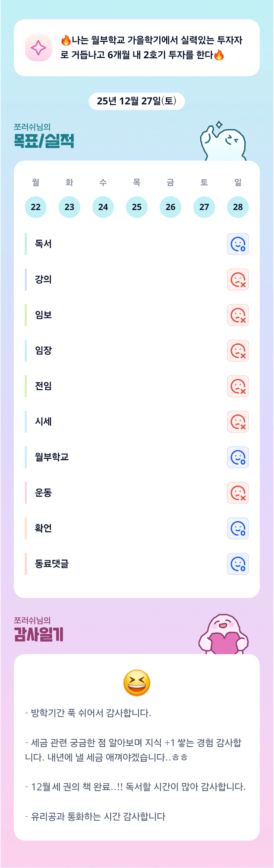Click the blue smiley status for 월부학교
The height and width of the screenshot is (868, 274).
point(238,457)
